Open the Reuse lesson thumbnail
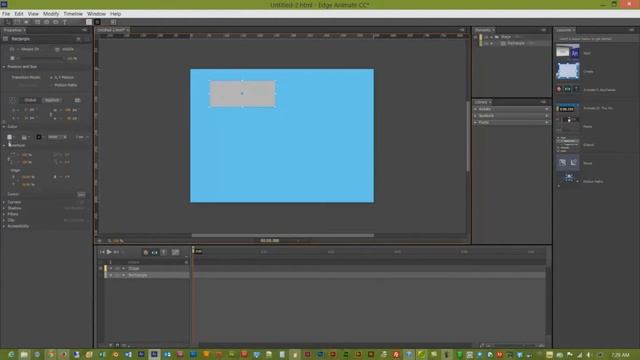 coord(567,163)
